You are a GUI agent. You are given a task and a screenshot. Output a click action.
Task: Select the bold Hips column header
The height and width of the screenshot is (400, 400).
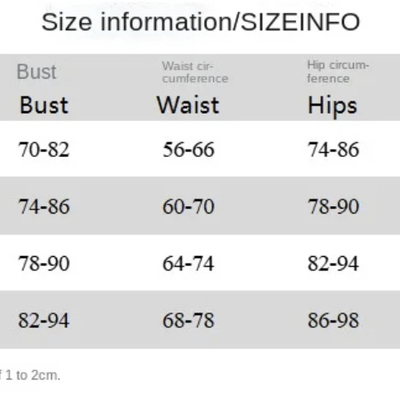[x=332, y=107]
